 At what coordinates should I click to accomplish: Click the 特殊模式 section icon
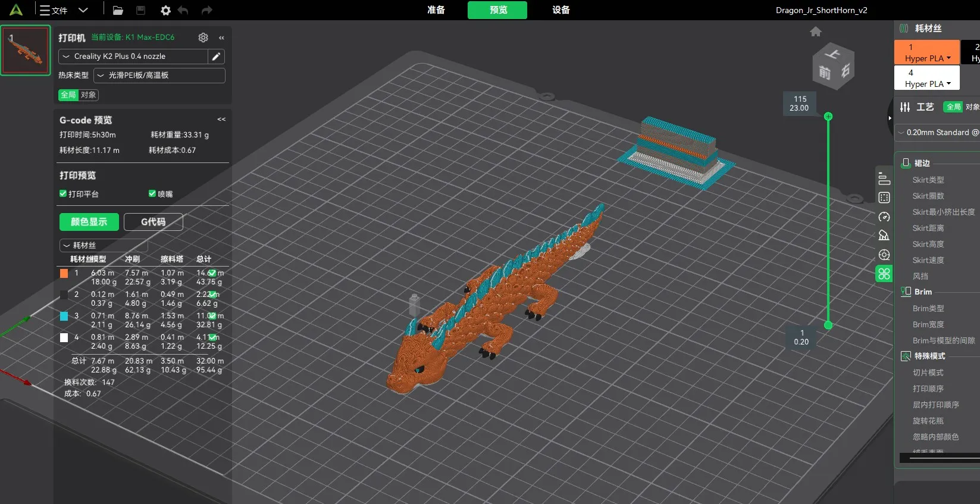pos(906,356)
